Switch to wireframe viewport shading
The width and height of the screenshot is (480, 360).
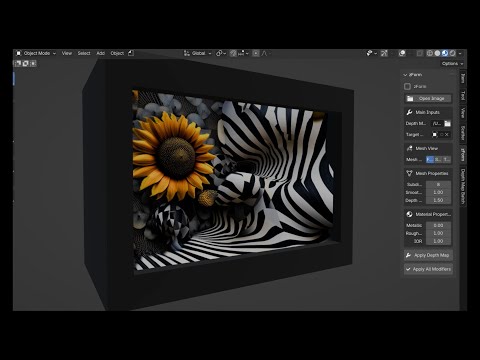tap(430, 53)
